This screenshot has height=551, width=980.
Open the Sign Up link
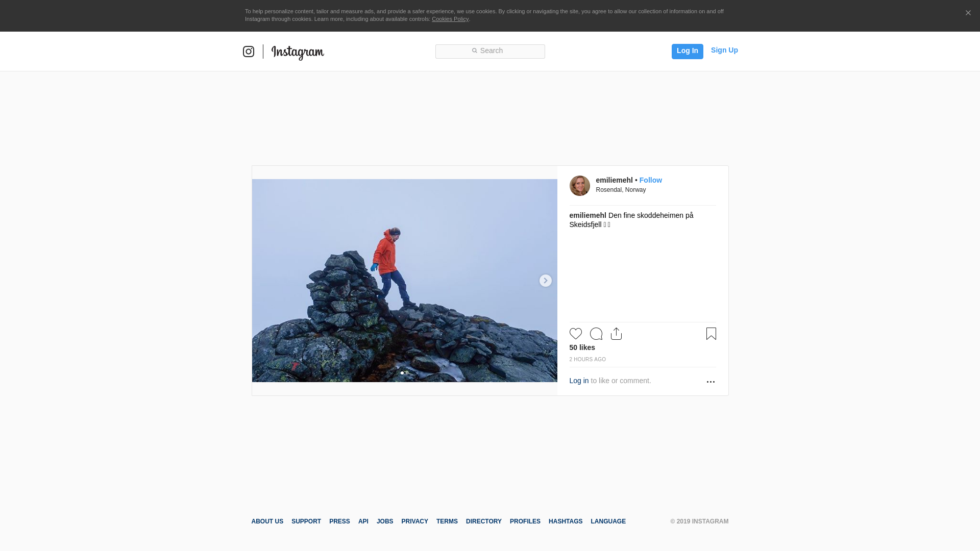tap(724, 50)
